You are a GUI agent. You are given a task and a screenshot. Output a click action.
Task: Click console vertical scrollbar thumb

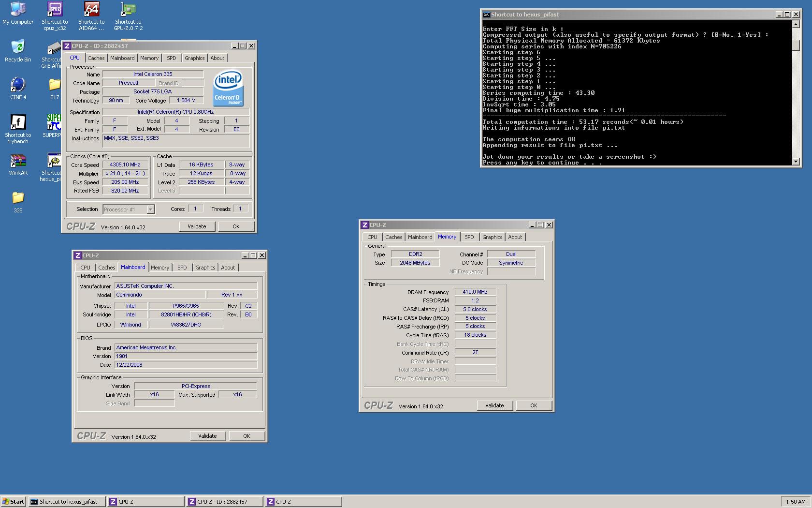796,45
